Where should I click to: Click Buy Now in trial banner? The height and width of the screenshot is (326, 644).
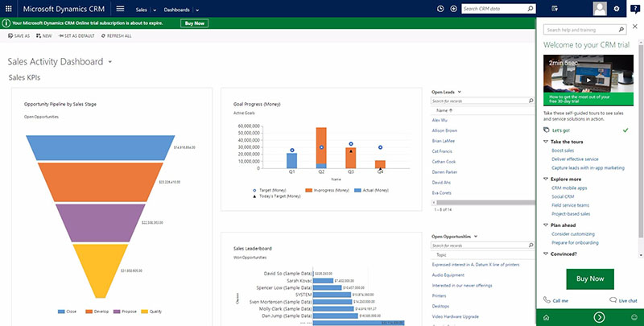[x=194, y=23]
